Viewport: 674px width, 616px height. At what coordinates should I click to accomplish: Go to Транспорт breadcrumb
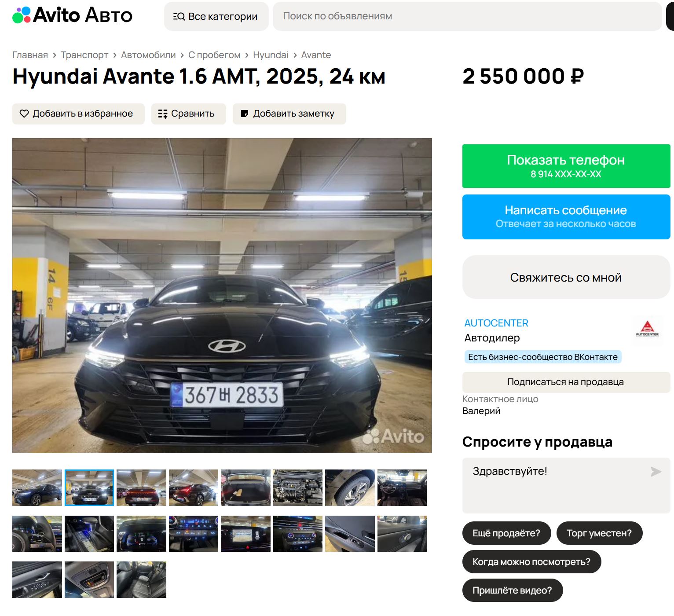(x=84, y=55)
